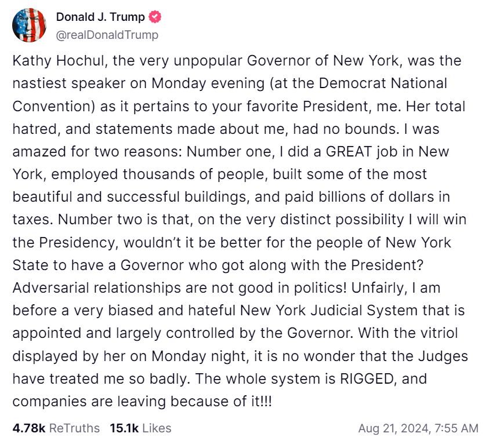Open the Donald J. Trump display name

click(x=100, y=17)
